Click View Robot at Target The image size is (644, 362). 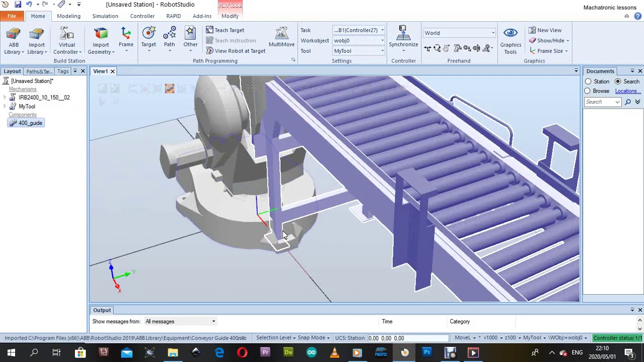235,51
